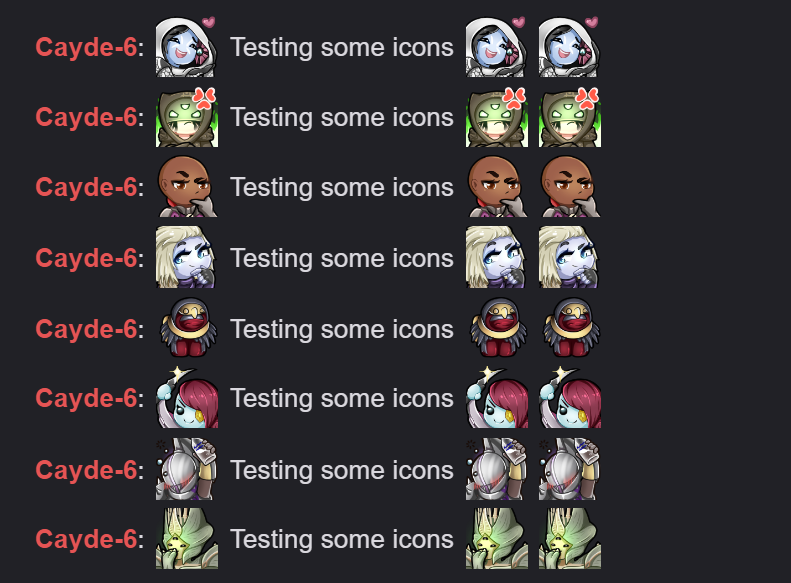Click the Cayde-6 username in the top message

pos(86,47)
